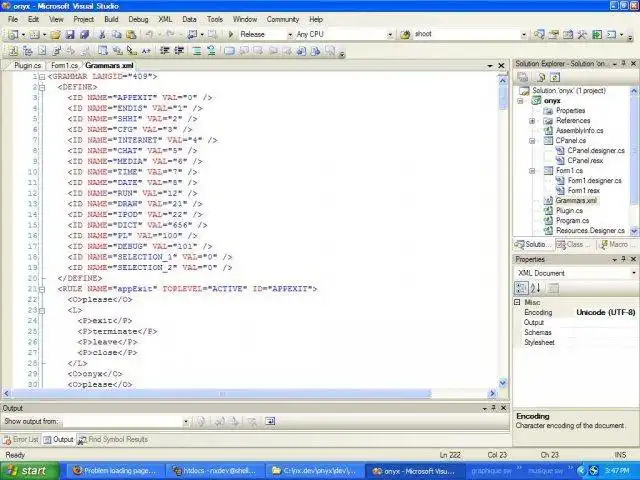Collapse the Form1.cs node in Solution Explorer
Viewport: 640px width, 480px height.
point(532,171)
